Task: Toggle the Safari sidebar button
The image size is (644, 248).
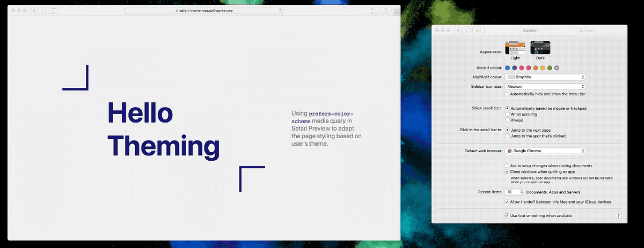Action: click(54, 11)
